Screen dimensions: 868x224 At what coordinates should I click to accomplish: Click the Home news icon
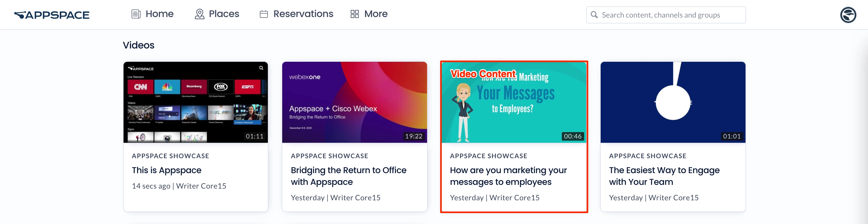click(136, 14)
